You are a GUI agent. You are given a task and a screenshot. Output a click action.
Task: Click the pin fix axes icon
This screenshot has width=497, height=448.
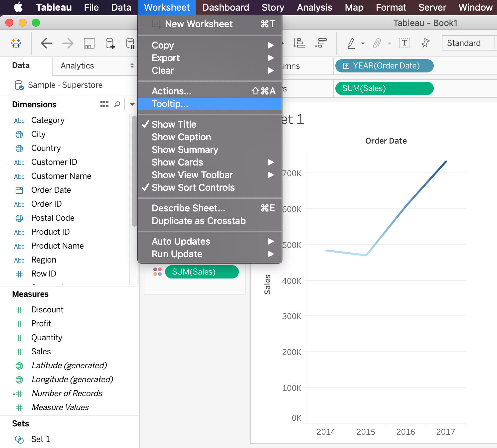(x=425, y=43)
